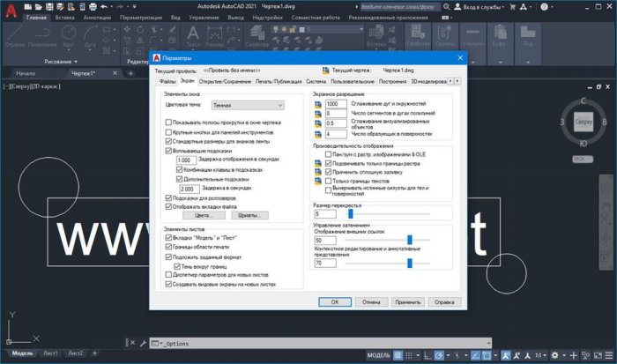Switch to the 'Открытие/Сохранение' tab
This screenshot has height=364, width=617.
(x=225, y=81)
